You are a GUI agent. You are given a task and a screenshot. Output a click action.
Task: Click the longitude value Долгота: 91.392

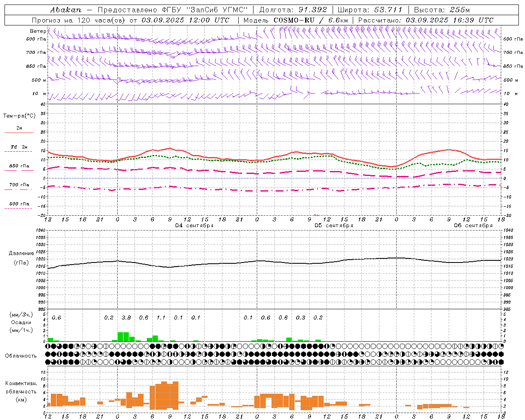(293, 10)
